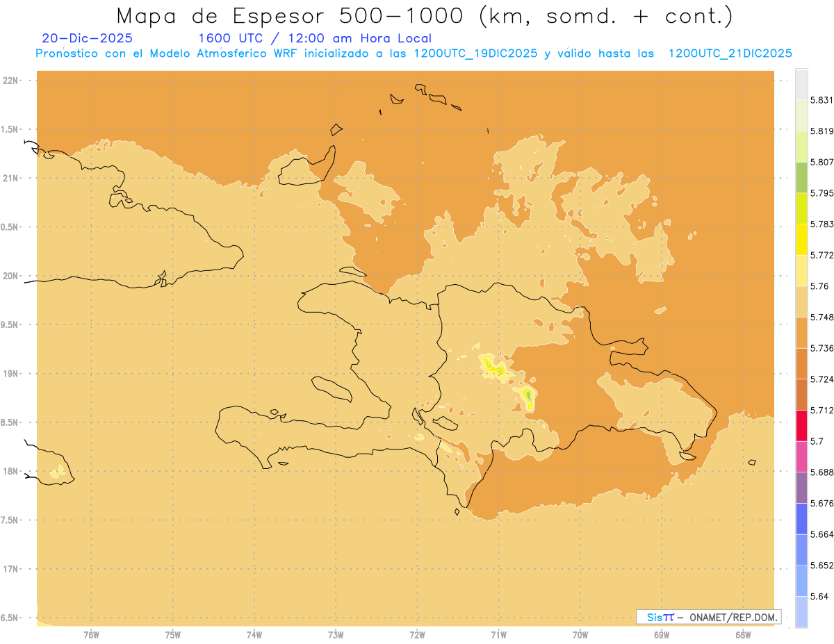Pick the light blue swatch between 5.64 and 5.652
Screen dimensions: 834x644
click(801, 581)
